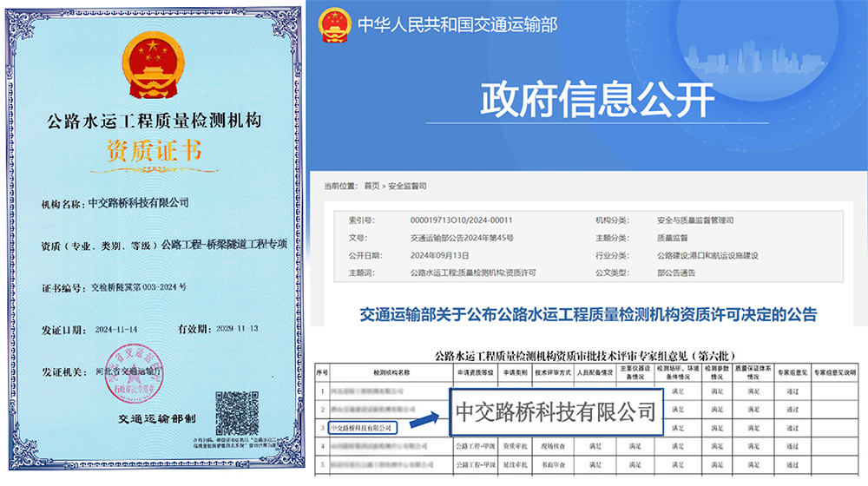Click the 主要仪器设备情况 column header
Viewport: 868px width, 486px height.
(635, 372)
